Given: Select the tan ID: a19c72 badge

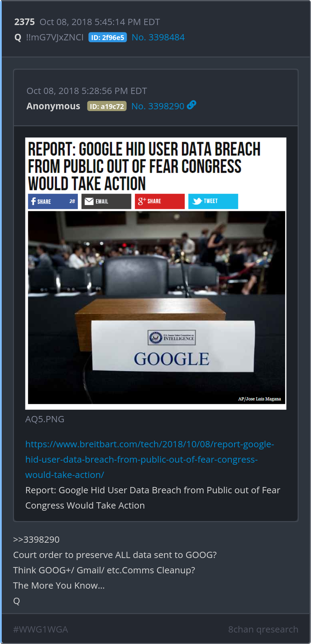Looking at the screenshot, I should tap(107, 106).
